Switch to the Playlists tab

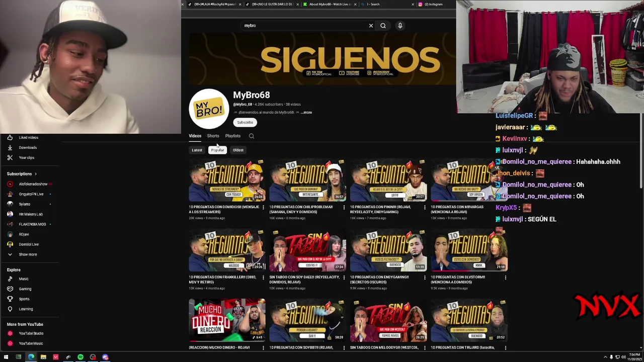coord(233,136)
